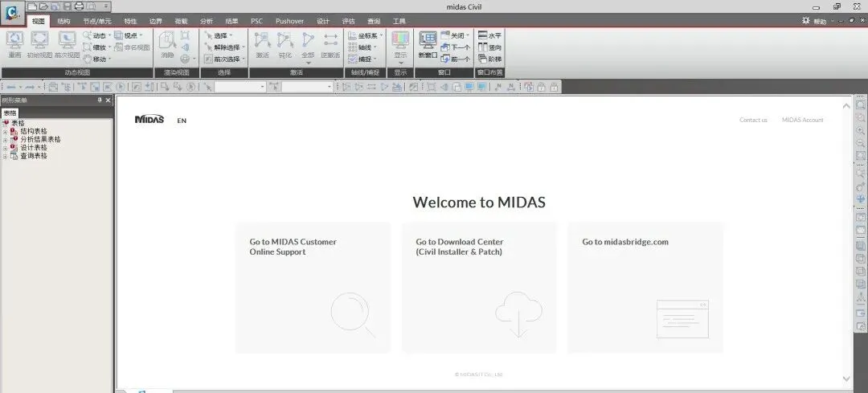Click the 消隐 (Hidden) render icon

(167, 40)
